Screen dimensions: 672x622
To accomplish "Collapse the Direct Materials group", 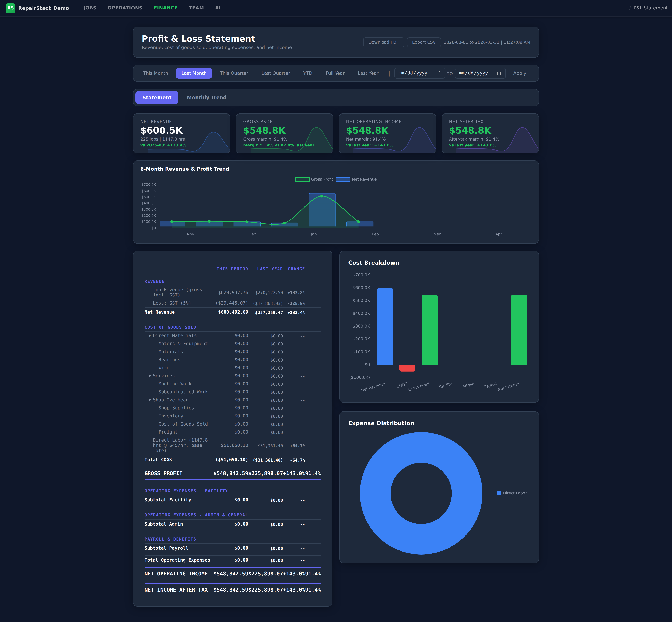I will pos(150,336).
